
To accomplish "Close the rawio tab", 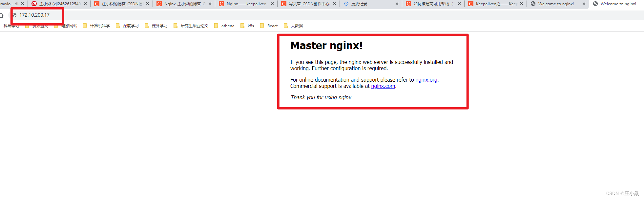I will pos(23,4).
